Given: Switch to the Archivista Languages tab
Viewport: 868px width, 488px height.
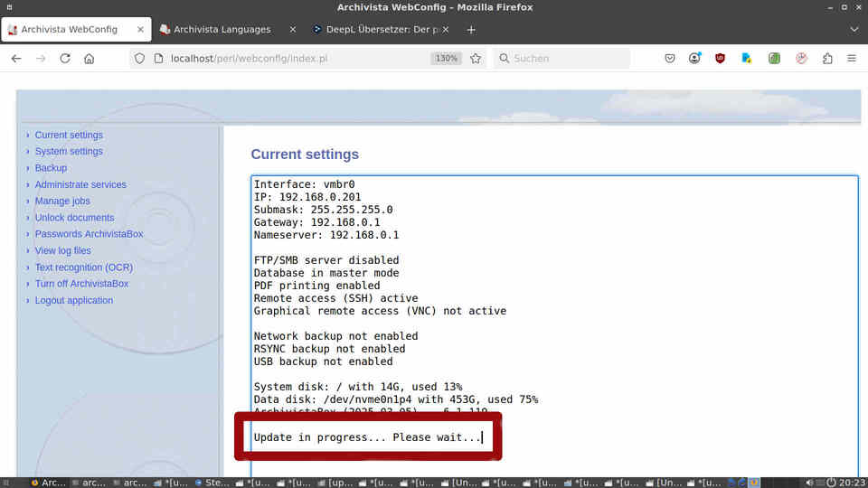Looking at the screenshot, I should (228, 29).
